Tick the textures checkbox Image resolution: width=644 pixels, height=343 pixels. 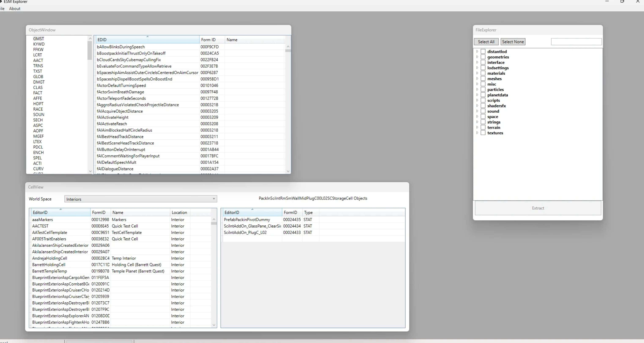point(483,133)
